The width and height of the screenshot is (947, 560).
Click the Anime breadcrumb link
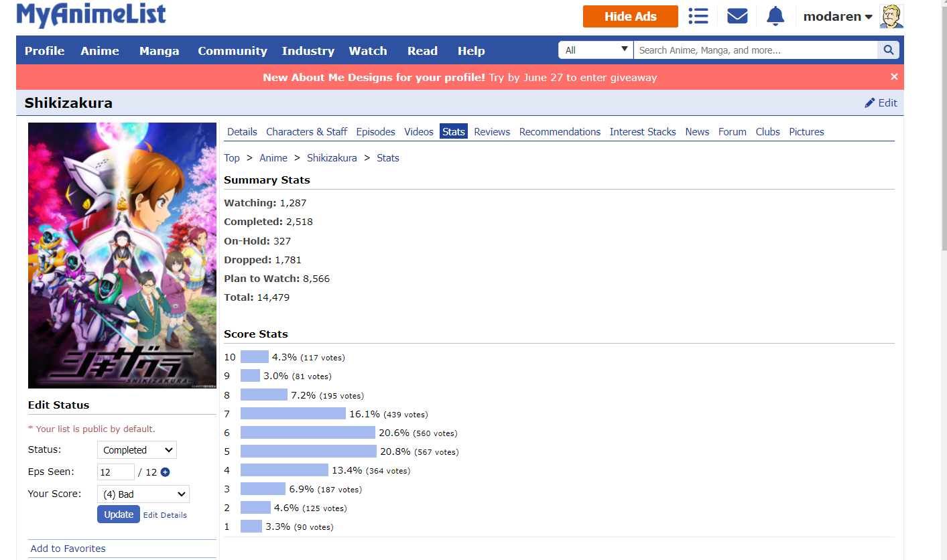tap(273, 158)
